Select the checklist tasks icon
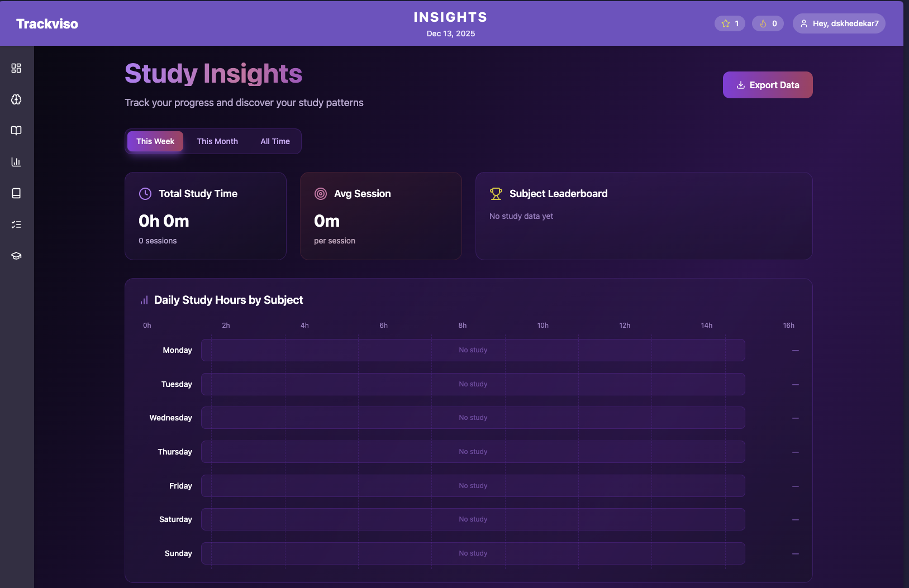 [x=16, y=224]
